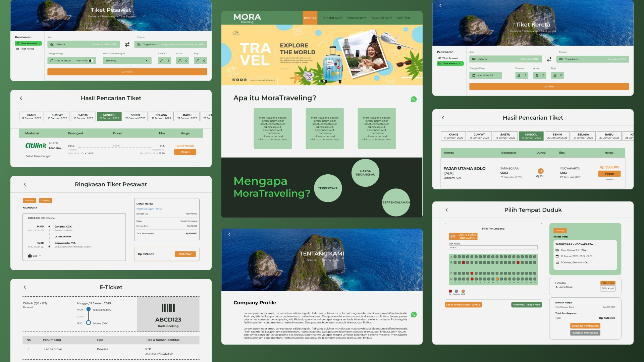Click the back chevron on Tiket Kereta banner
The image size is (644, 362).
tap(440, 5)
